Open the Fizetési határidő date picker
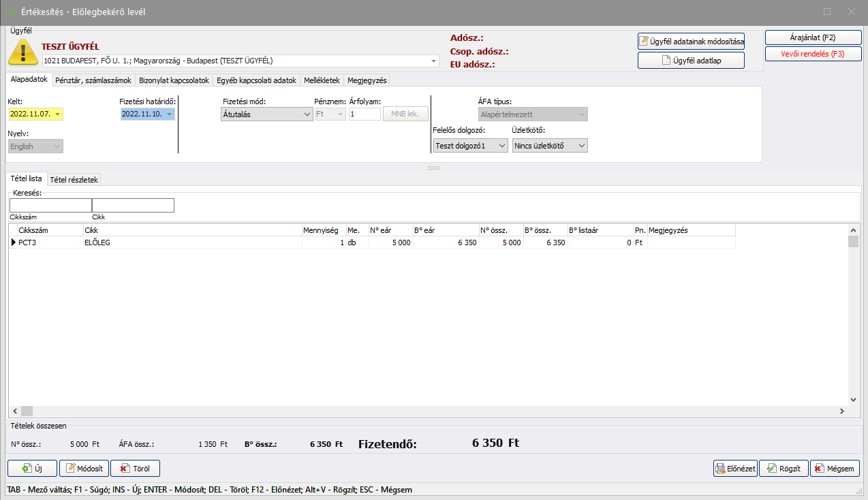Image resolution: width=868 pixels, height=500 pixels. coord(168,114)
